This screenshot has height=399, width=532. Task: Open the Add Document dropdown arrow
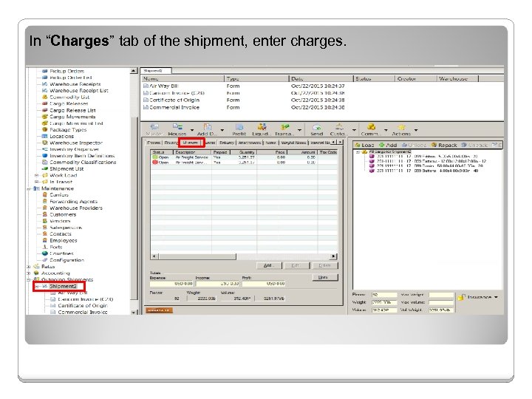(x=222, y=130)
